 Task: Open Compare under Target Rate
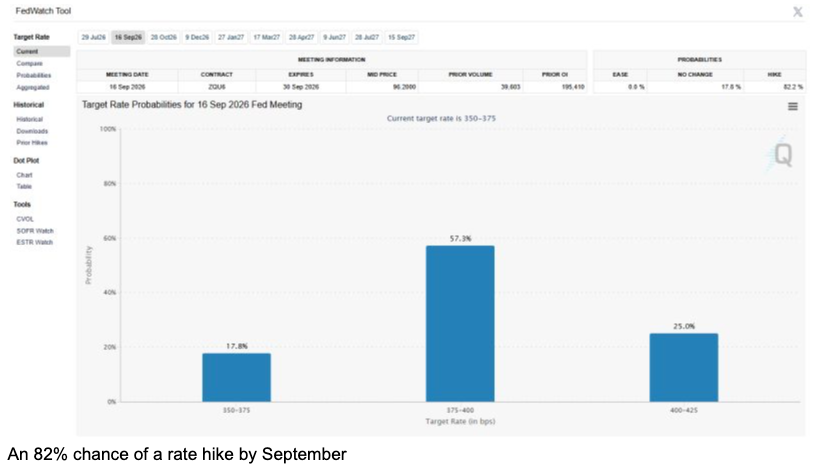tap(30, 63)
